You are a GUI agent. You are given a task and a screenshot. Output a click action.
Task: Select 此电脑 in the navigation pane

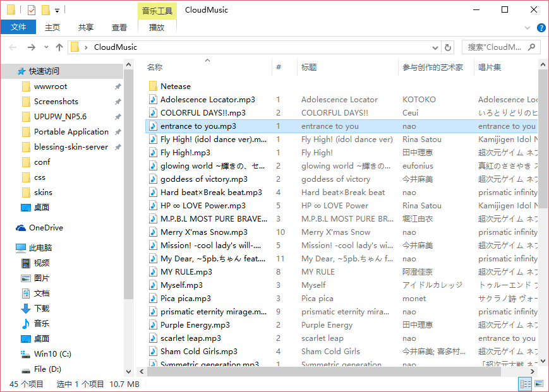point(40,248)
